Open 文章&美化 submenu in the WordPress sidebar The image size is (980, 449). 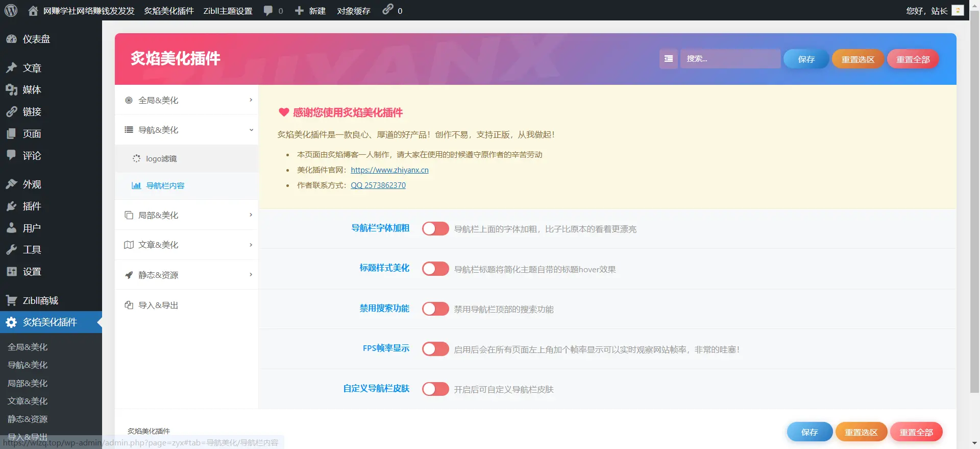[28, 401]
